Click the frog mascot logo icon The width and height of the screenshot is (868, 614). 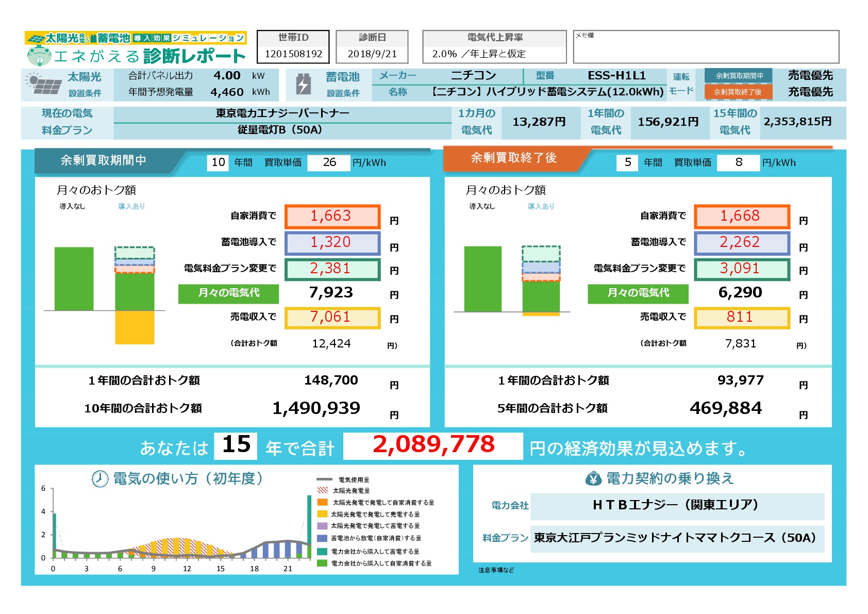(x=39, y=55)
